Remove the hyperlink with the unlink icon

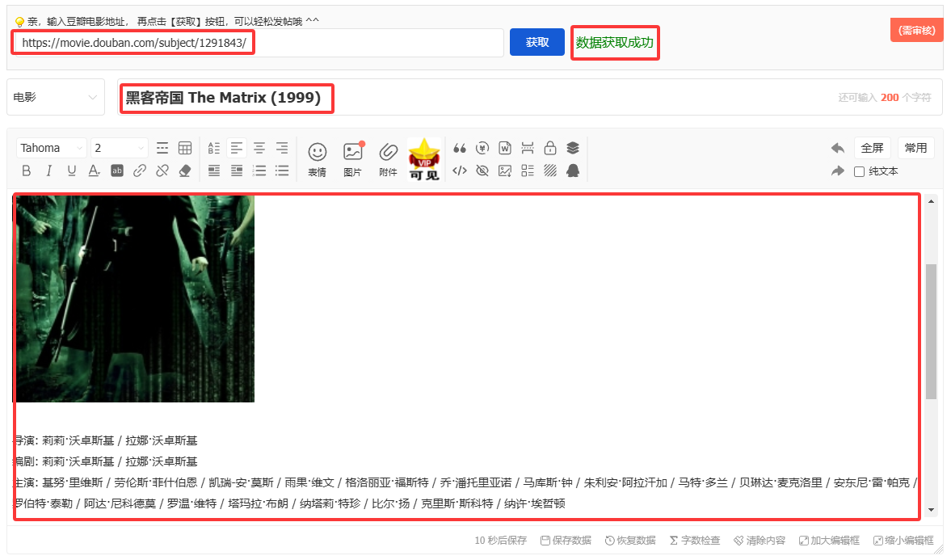coord(162,171)
